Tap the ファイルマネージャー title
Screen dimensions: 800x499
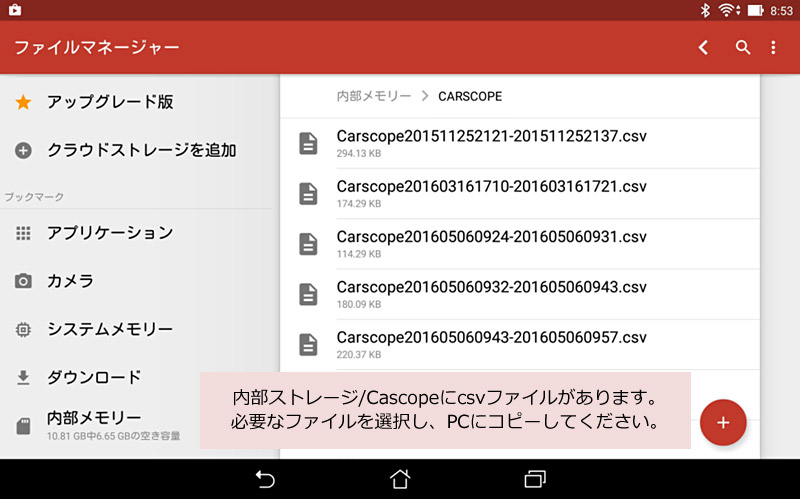[97, 47]
